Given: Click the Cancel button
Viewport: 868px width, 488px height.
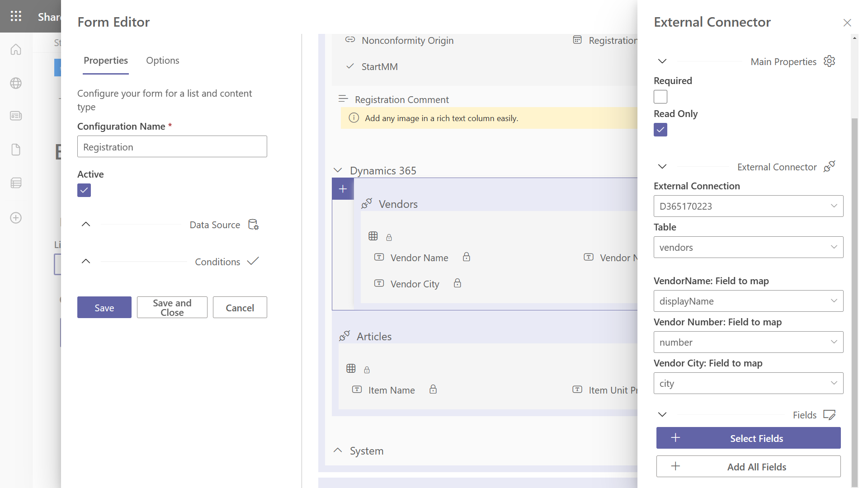Looking at the screenshot, I should tap(240, 307).
